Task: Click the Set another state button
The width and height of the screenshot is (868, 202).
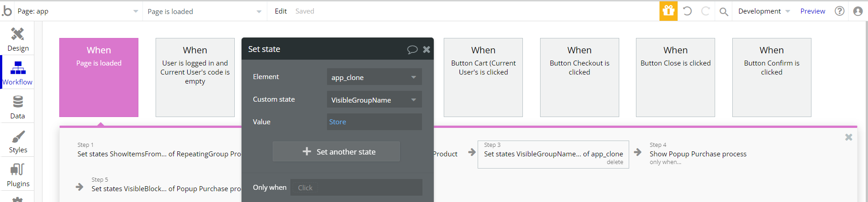Action: (x=336, y=151)
